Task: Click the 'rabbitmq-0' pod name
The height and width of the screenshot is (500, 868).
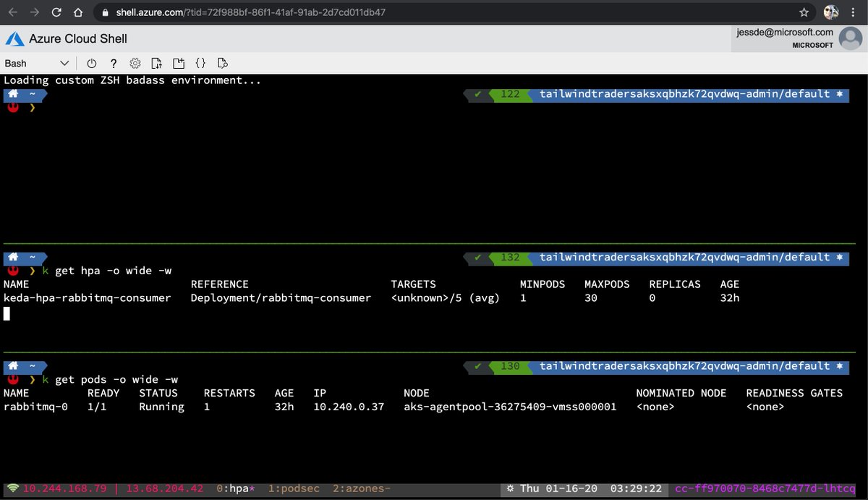Action: (35, 407)
